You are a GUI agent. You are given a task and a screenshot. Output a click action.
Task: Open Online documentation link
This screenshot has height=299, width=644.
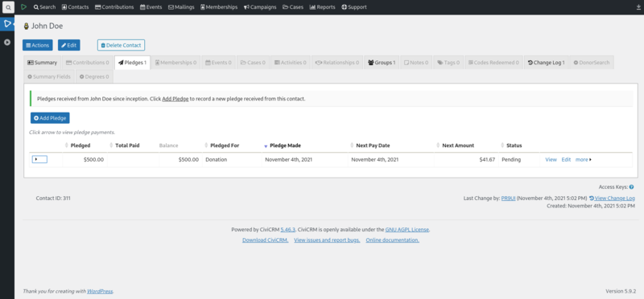[x=393, y=240]
